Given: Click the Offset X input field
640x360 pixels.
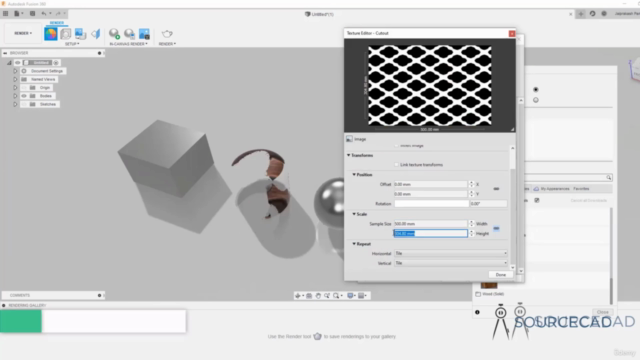Looking at the screenshot, I should click(430, 184).
